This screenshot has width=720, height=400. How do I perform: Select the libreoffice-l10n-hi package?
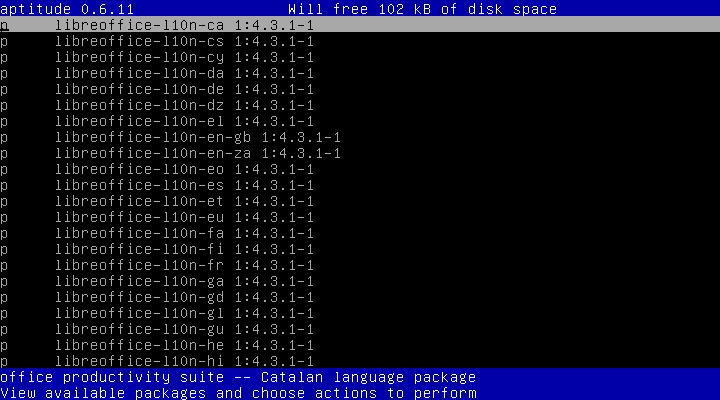coord(360,361)
